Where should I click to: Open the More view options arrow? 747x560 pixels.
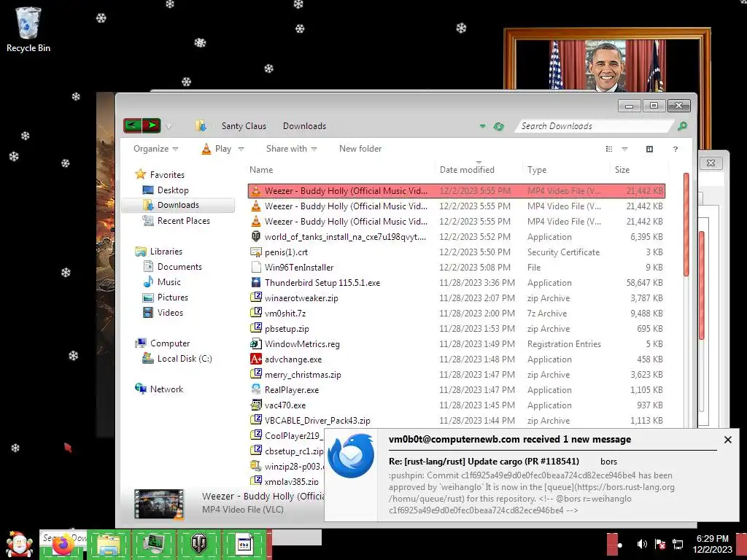pyautogui.click(x=624, y=149)
